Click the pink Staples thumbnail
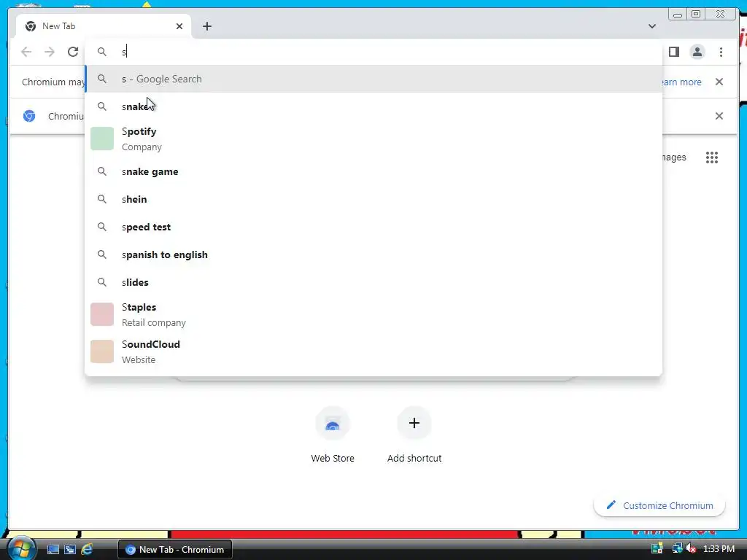 click(102, 314)
